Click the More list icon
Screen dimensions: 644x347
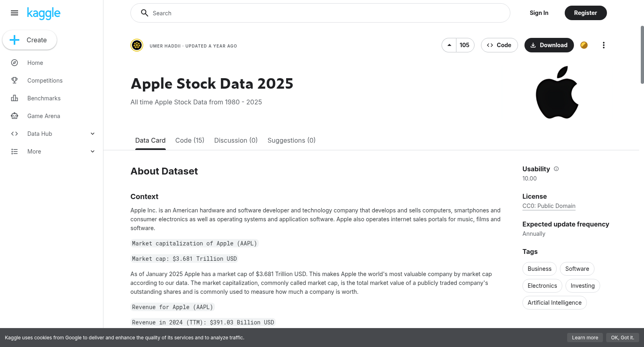coord(14,152)
